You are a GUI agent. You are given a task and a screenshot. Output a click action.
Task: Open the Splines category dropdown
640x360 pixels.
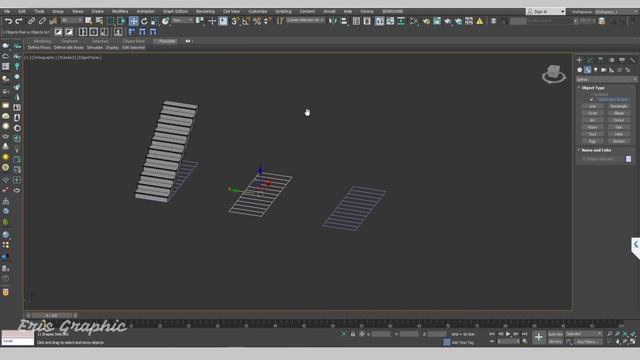tap(606, 80)
